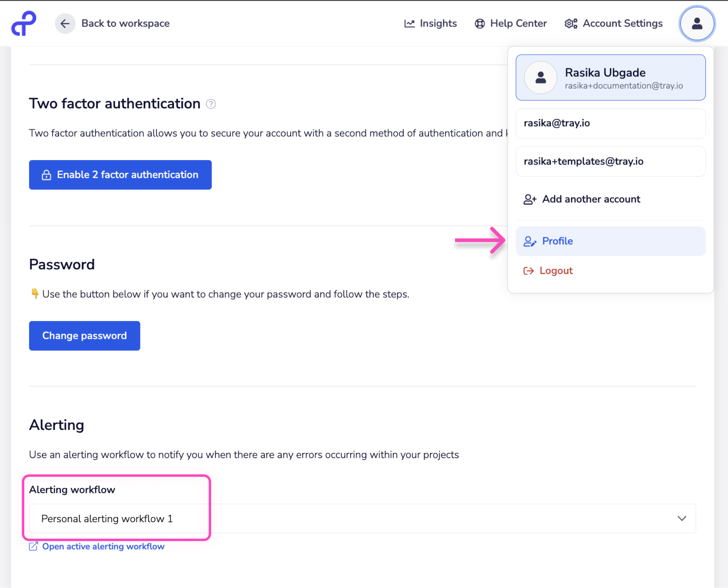
Task: Click the lock icon on the 2FA button
Action: (46, 175)
